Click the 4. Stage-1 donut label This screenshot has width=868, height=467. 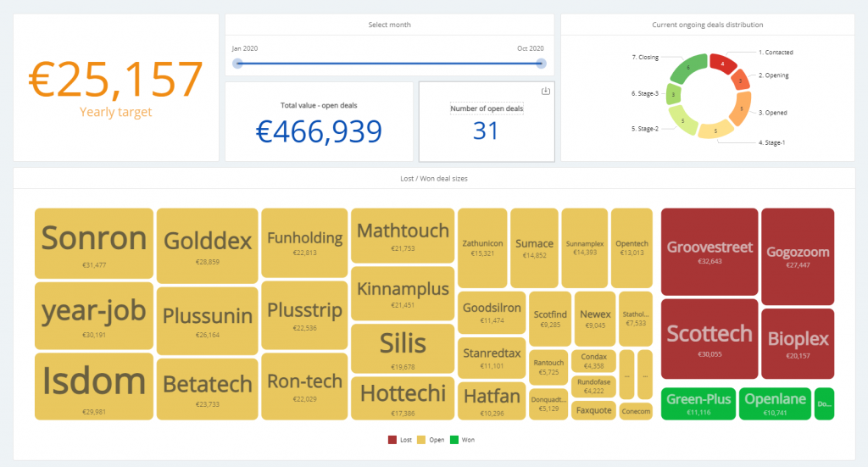coord(771,142)
